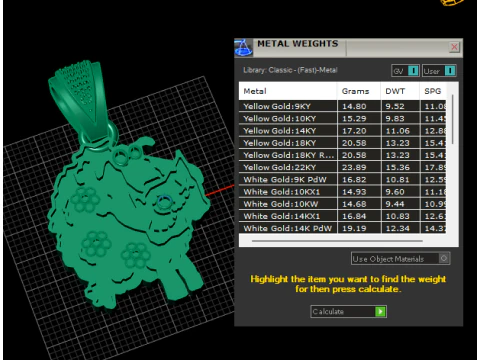This screenshot has height=360, width=480.
Task: Click the 12.34 DWT cell
Action: coord(400,228)
